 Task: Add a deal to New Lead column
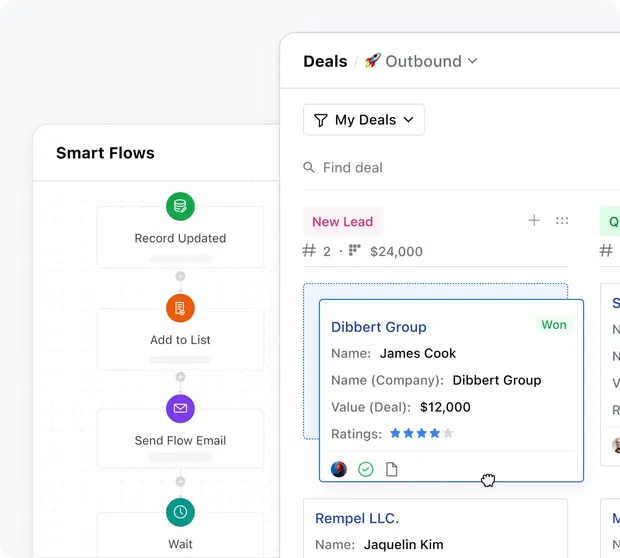534,220
